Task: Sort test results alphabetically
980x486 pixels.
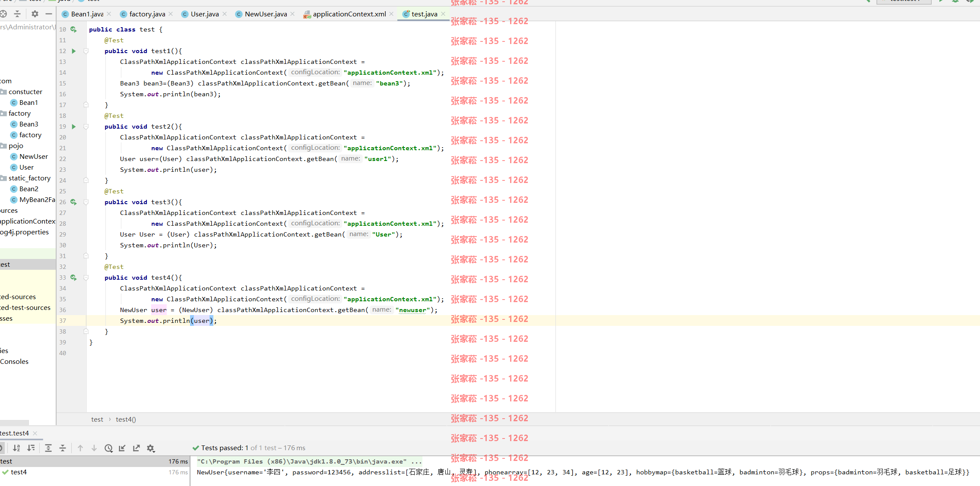Action: [16, 448]
